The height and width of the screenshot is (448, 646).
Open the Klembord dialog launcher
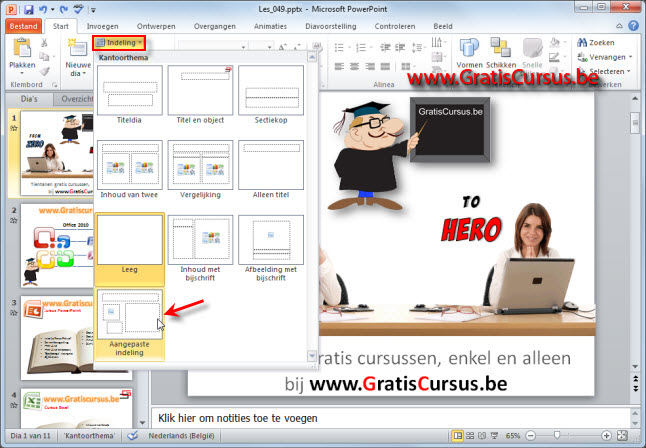click(54, 84)
